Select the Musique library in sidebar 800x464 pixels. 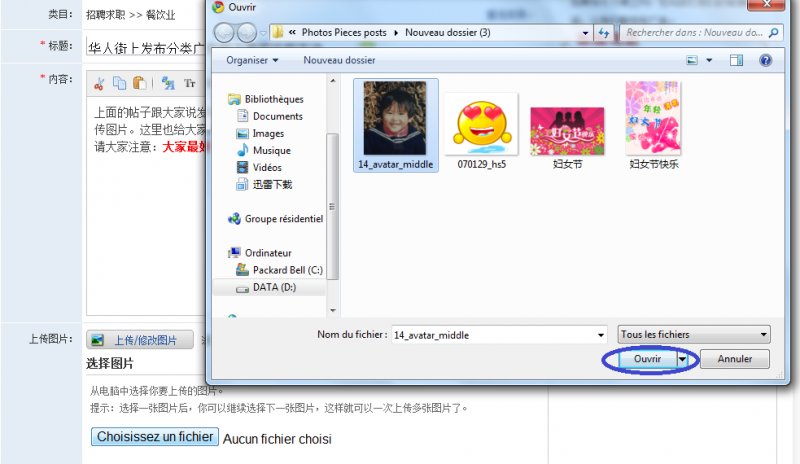(x=271, y=150)
